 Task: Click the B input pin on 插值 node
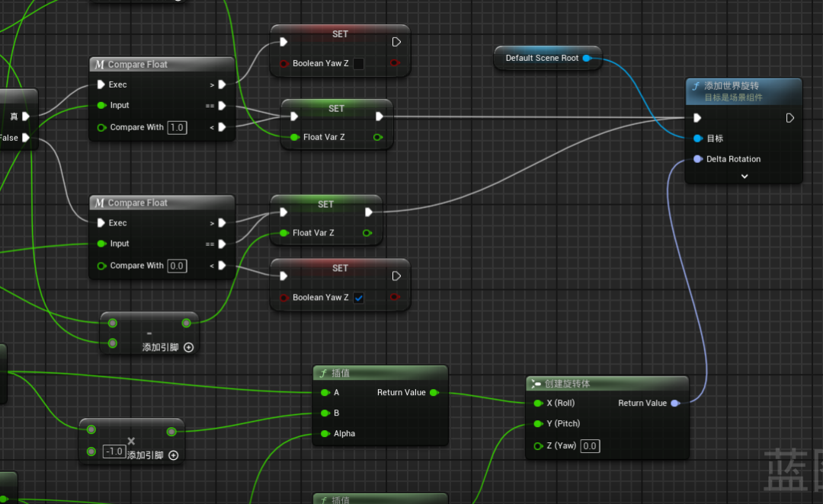tap(325, 413)
